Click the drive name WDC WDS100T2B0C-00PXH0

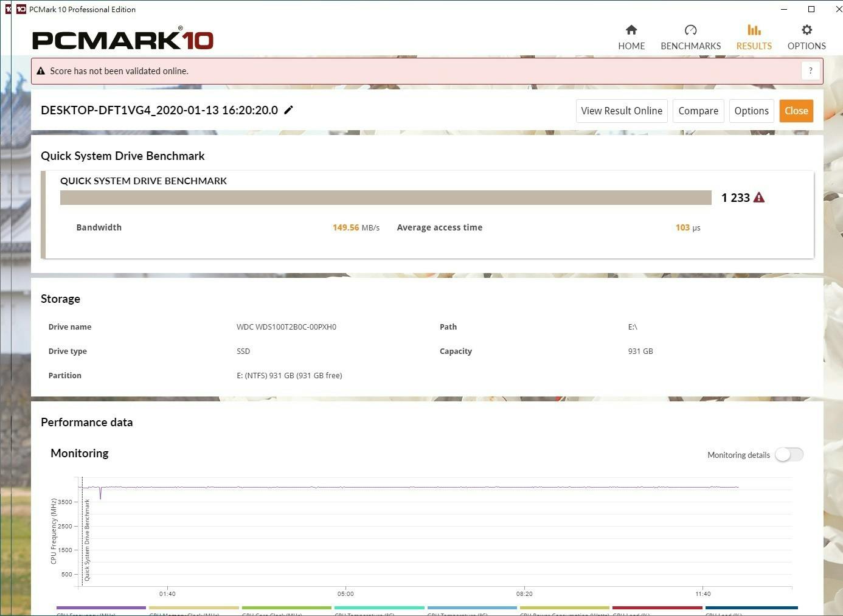tap(286, 327)
